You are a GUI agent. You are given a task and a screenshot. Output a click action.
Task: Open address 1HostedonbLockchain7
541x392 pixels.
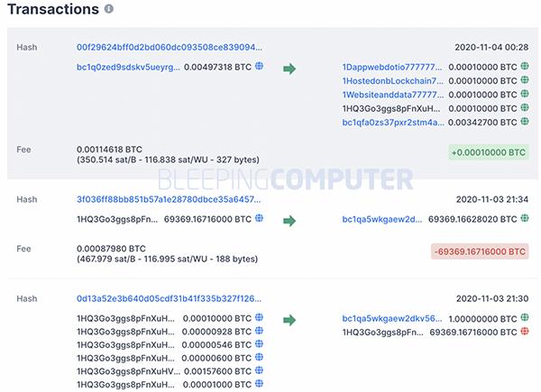tap(392, 81)
